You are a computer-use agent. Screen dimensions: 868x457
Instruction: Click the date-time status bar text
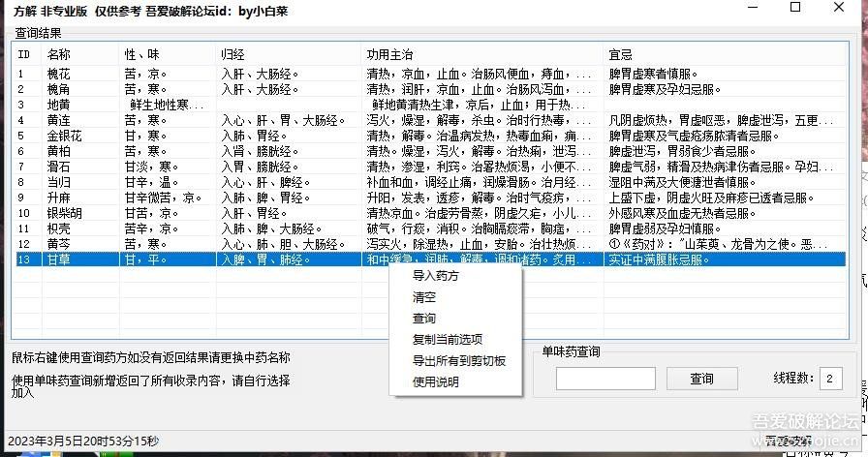click(83, 441)
